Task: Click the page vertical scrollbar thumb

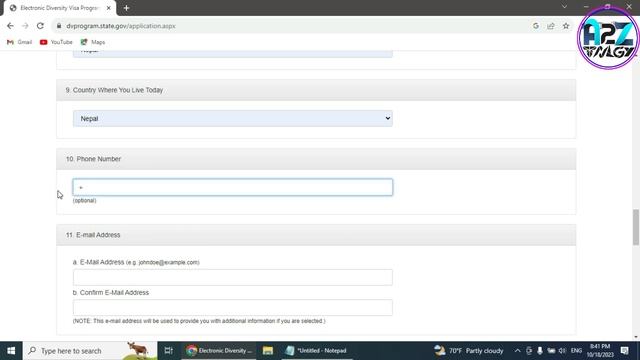Action: pos(636,227)
